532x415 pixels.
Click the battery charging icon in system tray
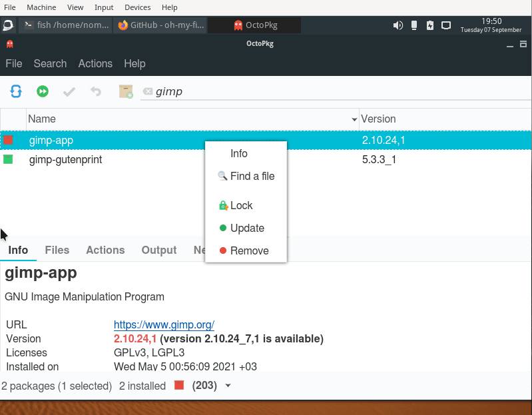coord(430,25)
